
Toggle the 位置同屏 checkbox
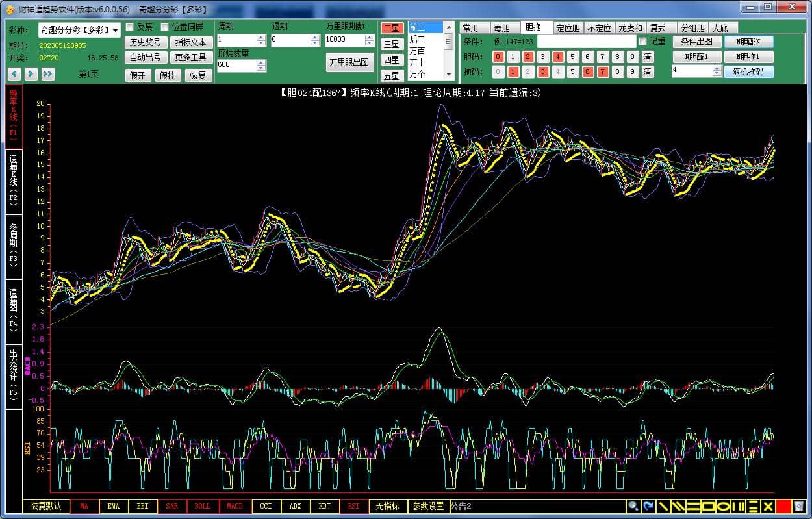(165, 27)
